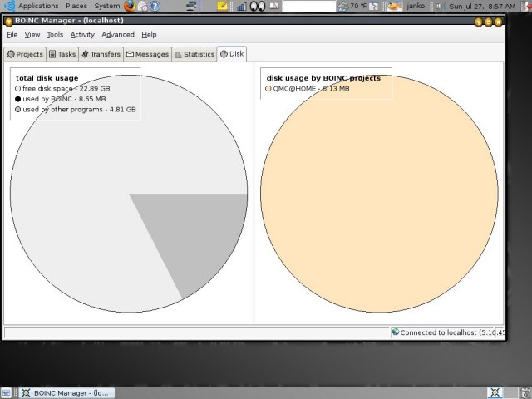Open the Activity menu
The image size is (532, 399).
pyautogui.click(x=82, y=35)
